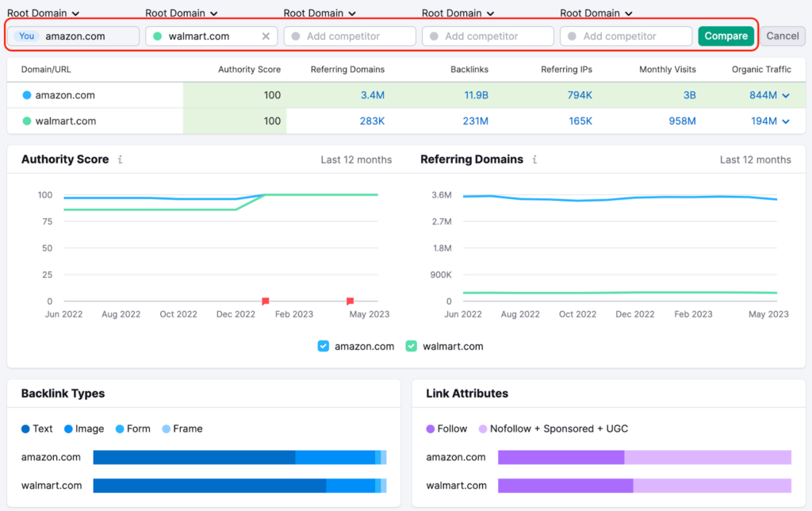Open walmart.com Monthly Visits 958M link
The image size is (812, 511).
682,121
